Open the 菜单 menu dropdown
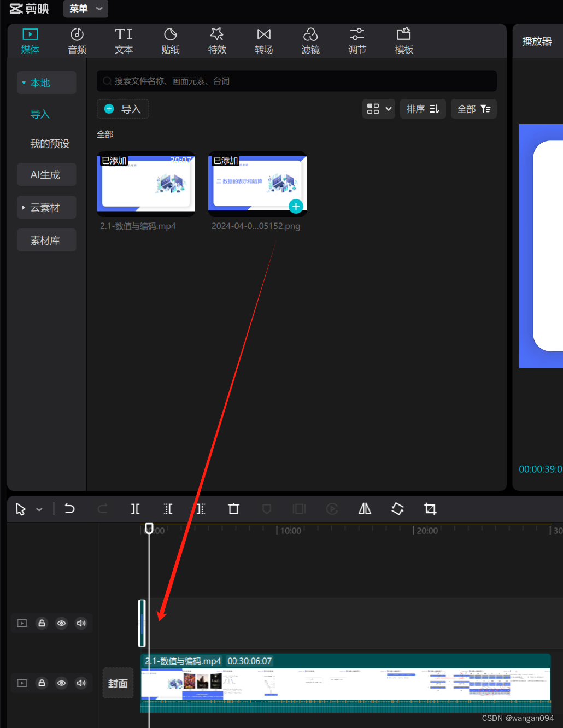 click(86, 9)
